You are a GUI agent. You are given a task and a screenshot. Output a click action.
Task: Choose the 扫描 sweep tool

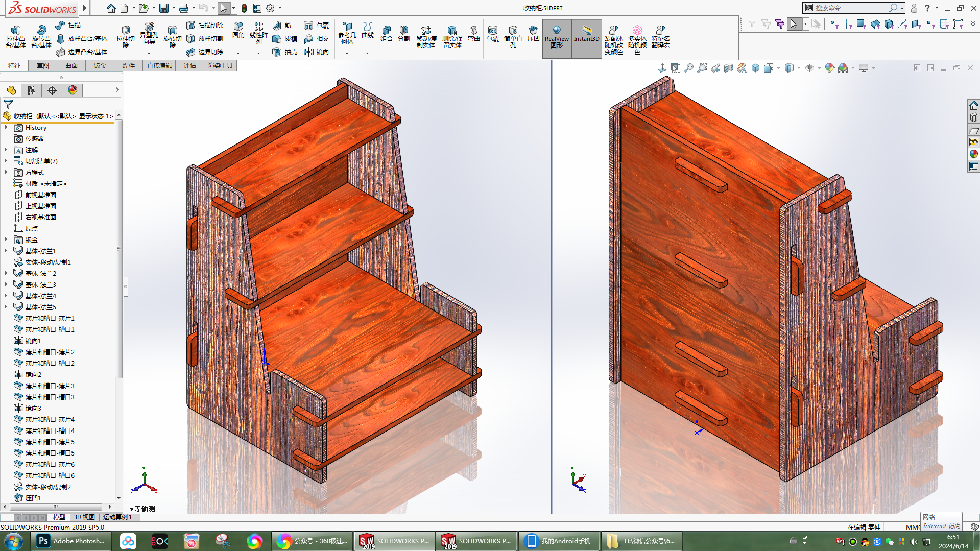68,25
